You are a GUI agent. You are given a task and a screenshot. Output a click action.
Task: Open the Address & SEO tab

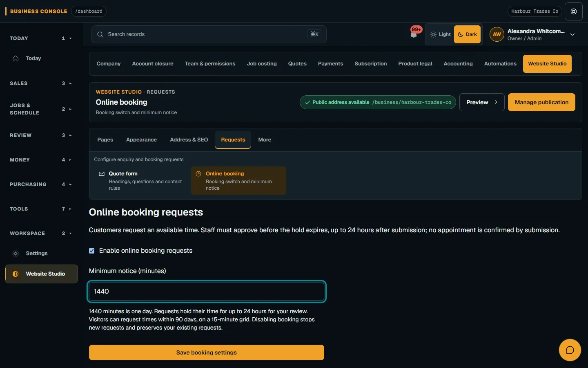[189, 140]
